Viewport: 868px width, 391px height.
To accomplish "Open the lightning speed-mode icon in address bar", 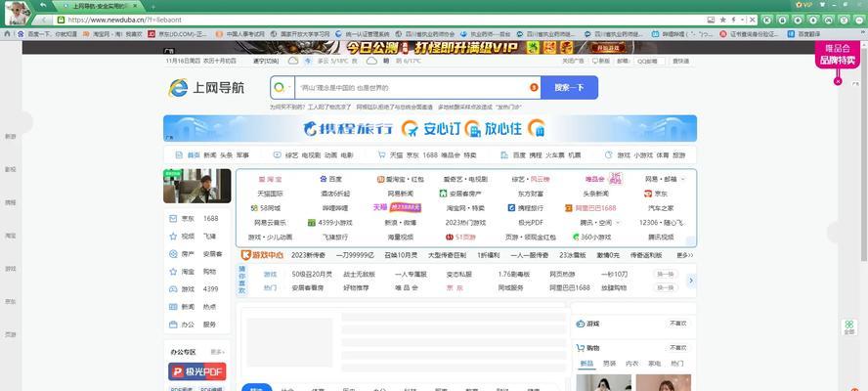I will pos(733,20).
